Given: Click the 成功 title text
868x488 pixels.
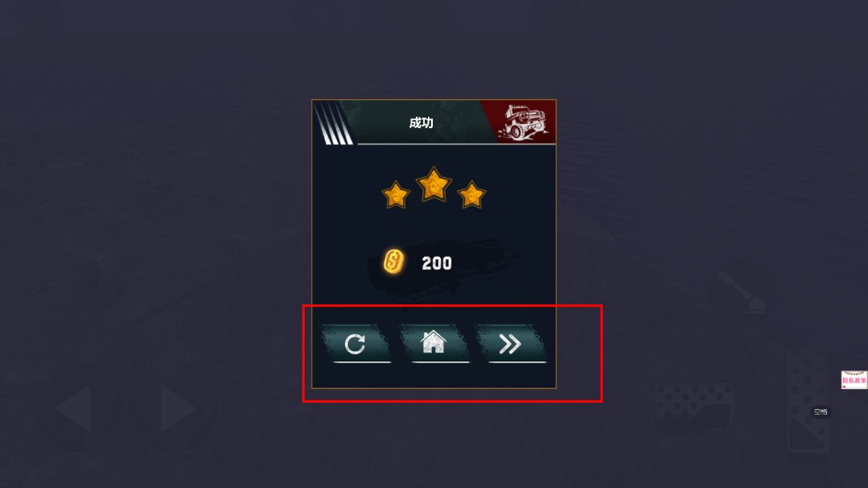Looking at the screenshot, I should point(421,123).
